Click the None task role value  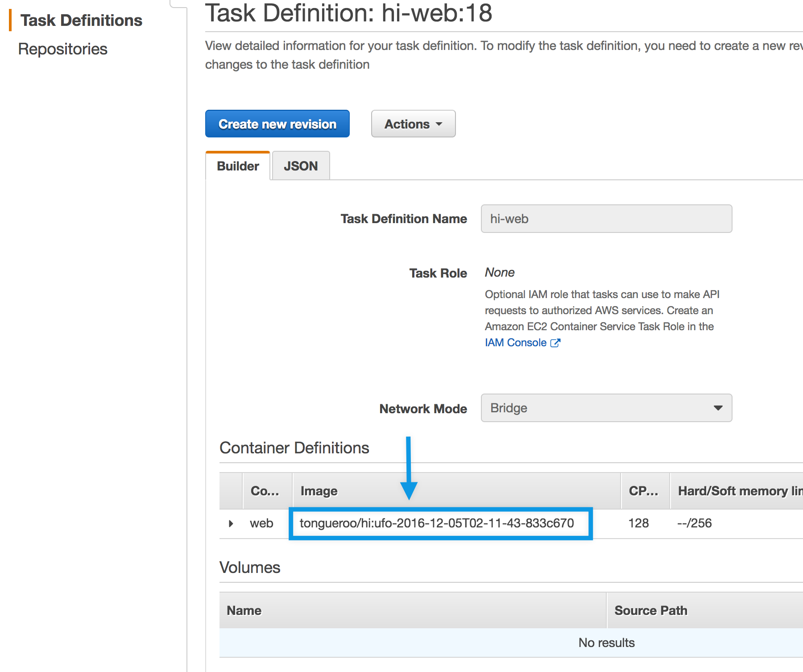pos(500,272)
